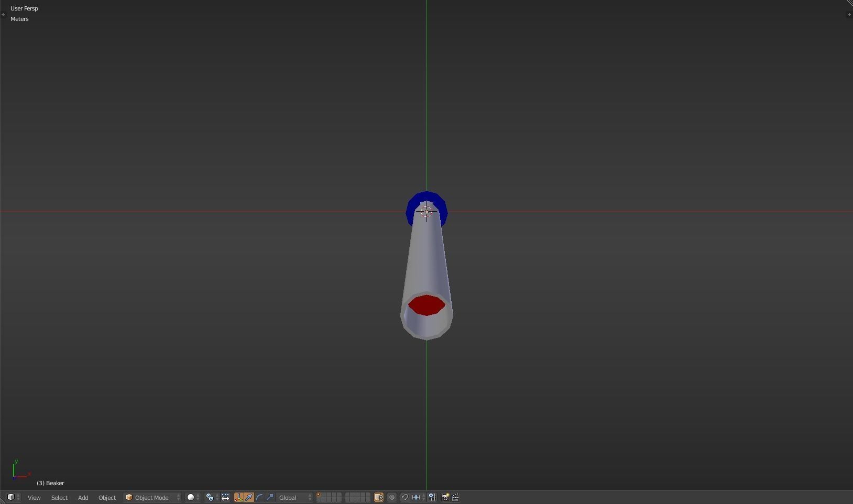Expand the properties region plus at top-right

[849, 15]
